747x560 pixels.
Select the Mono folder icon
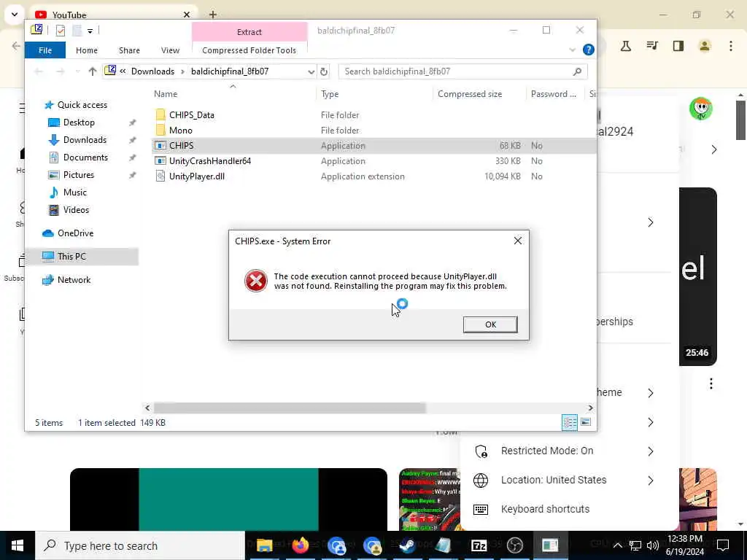(160, 130)
